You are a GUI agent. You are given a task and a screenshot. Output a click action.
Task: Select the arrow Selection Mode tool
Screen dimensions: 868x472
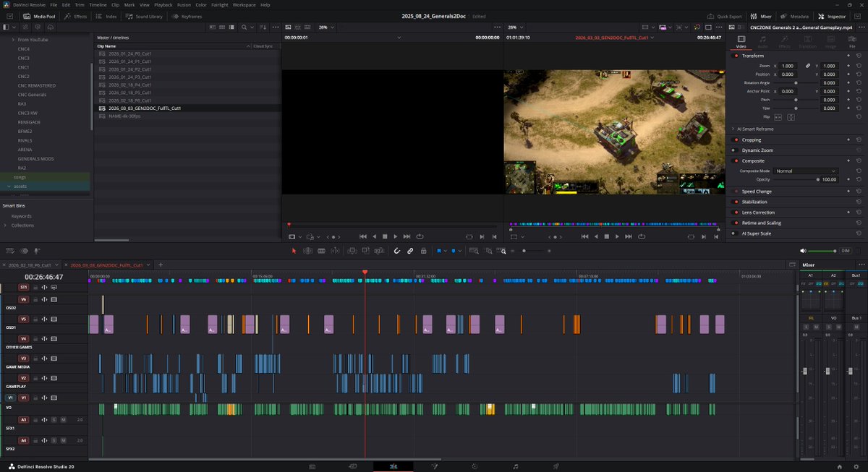pyautogui.click(x=294, y=251)
